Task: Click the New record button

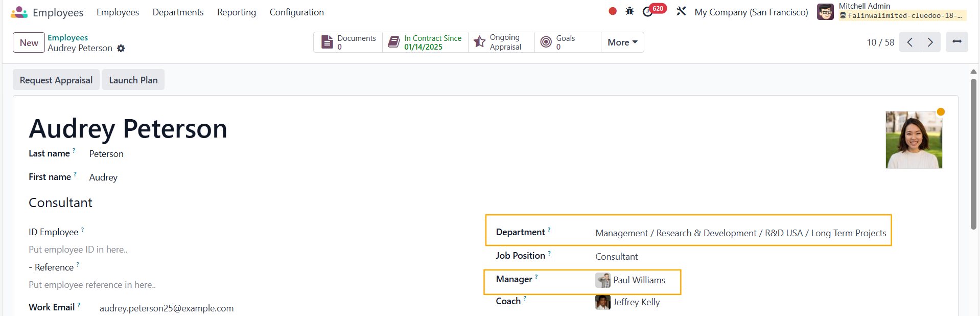Action: (x=29, y=43)
